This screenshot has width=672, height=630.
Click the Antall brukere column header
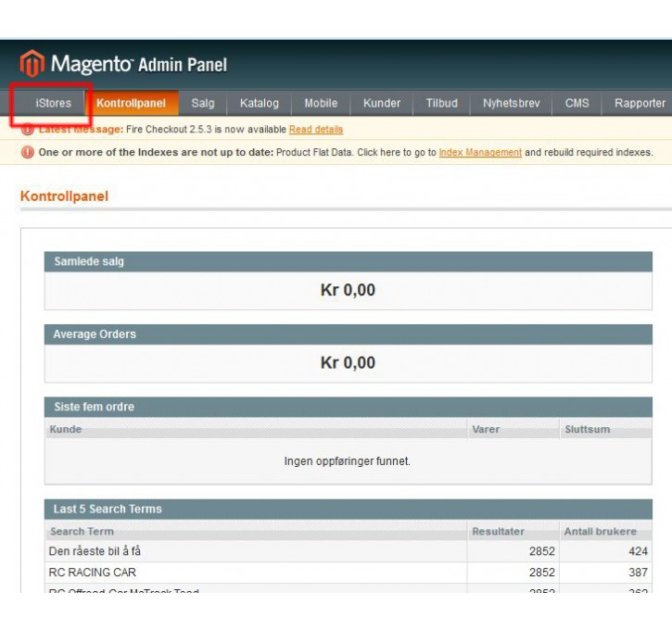pyautogui.click(x=605, y=531)
